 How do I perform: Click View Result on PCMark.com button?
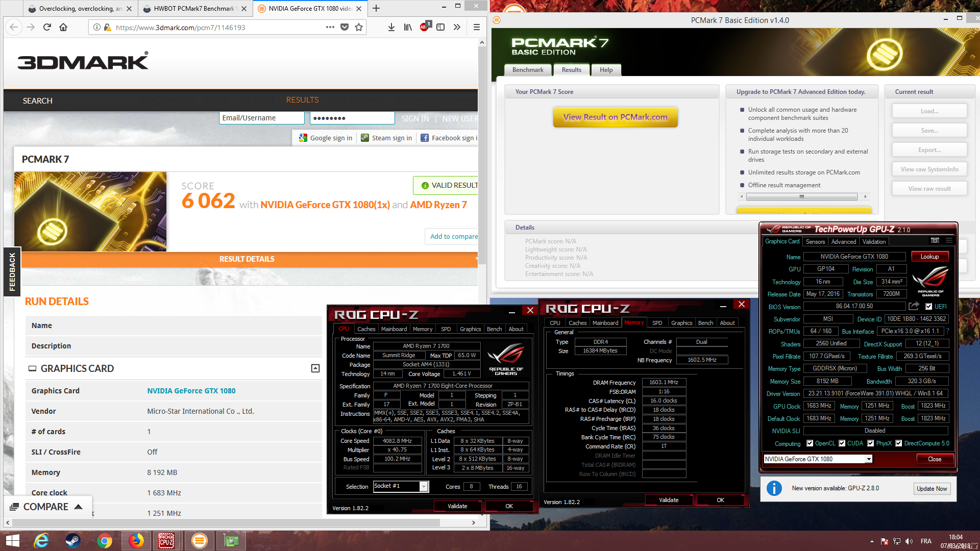click(615, 117)
